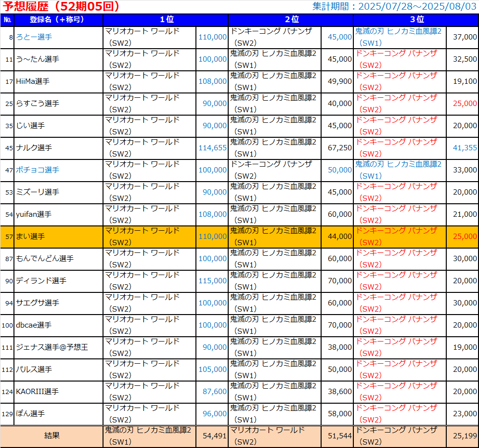The width and height of the screenshot is (479, 448).
Task: Click the 58,000 second-place value
Action: pos(340,414)
